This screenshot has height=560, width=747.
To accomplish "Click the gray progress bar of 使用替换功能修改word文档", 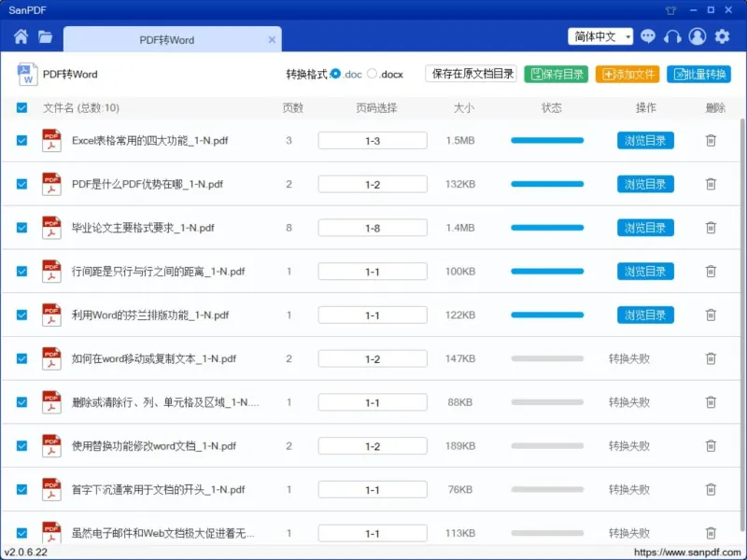I will 547,446.
